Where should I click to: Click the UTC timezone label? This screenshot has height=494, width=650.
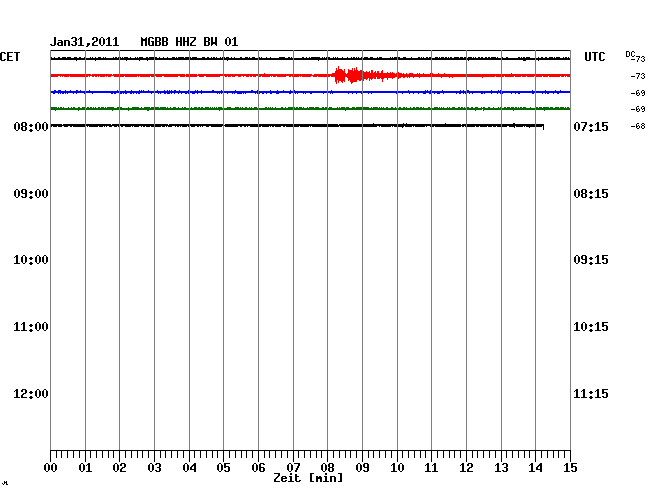tap(594, 57)
